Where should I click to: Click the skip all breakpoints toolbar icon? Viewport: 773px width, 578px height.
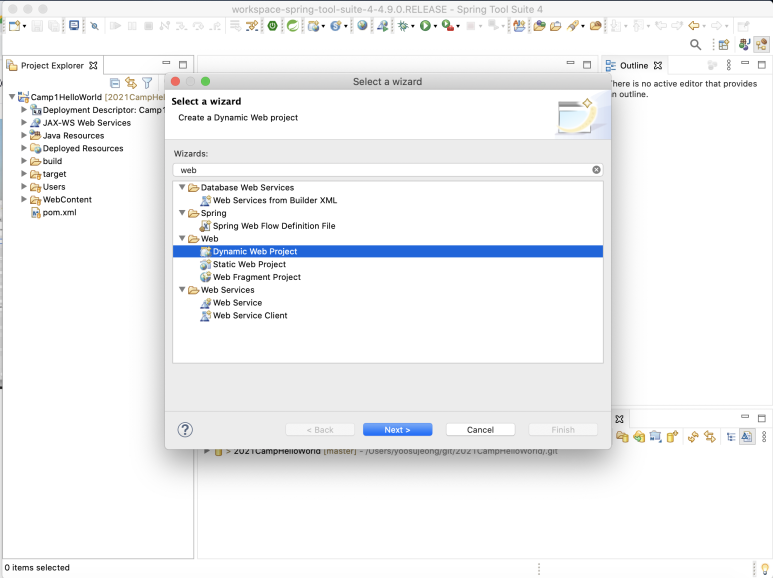(94, 26)
